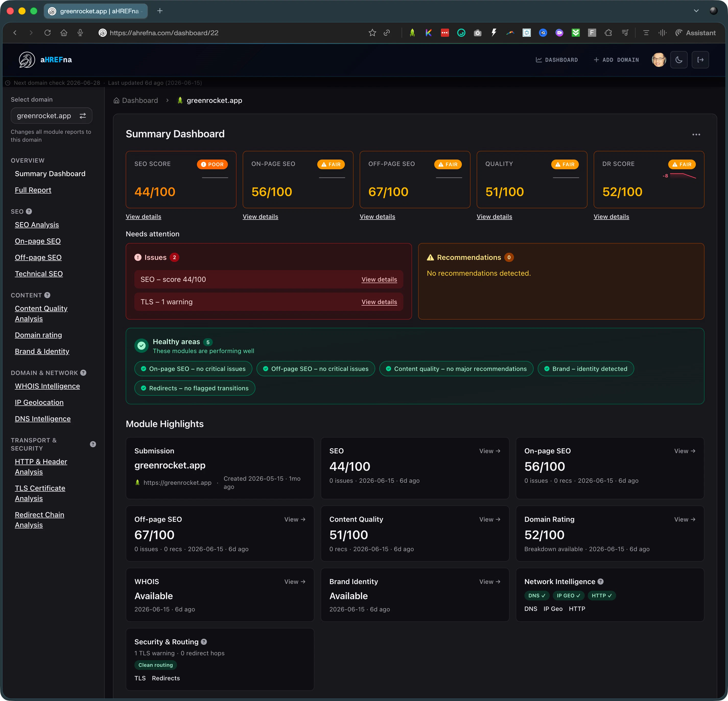The image size is (728, 701).
Task: Open On-page SEO sidebar link
Action: [x=38, y=241]
